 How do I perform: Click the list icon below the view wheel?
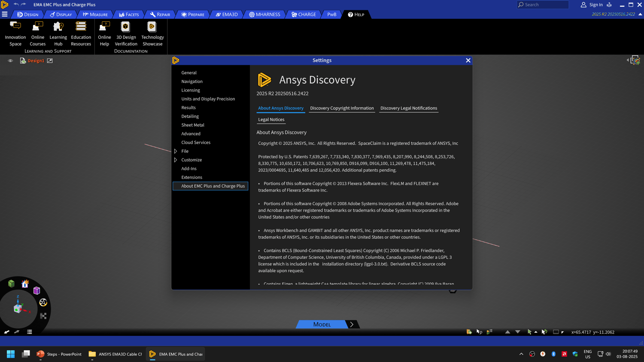[x=30, y=332]
